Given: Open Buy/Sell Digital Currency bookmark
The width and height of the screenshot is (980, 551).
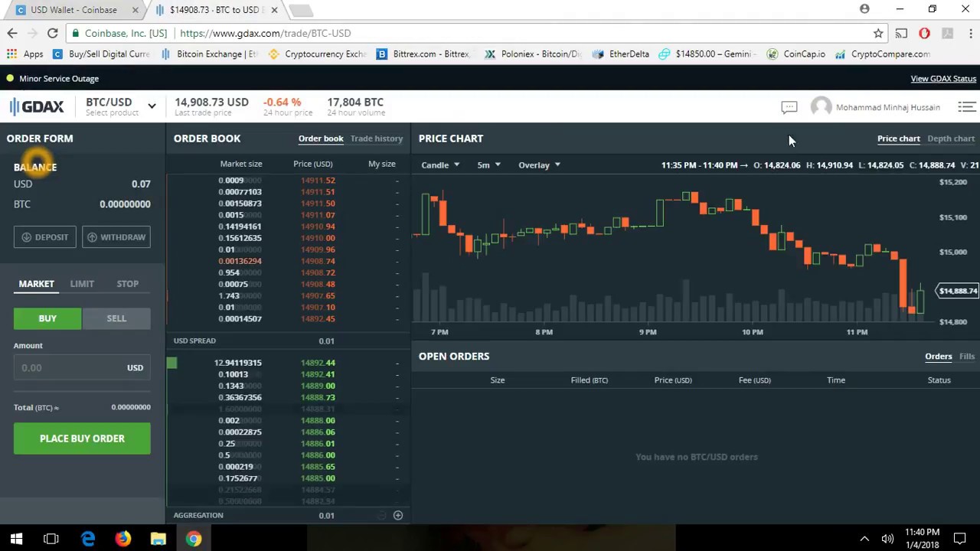Looking at the screenshot, I should click(x=101, y=54).
